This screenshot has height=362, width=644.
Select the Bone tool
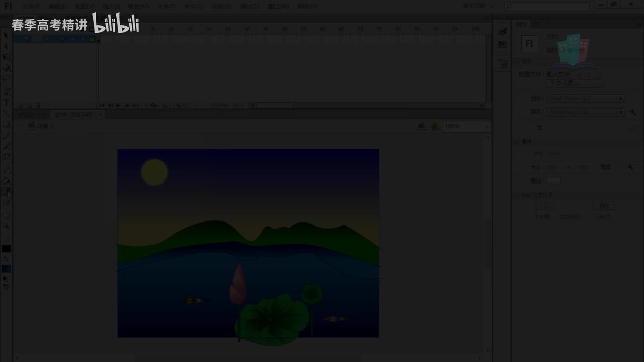(6, 170)
